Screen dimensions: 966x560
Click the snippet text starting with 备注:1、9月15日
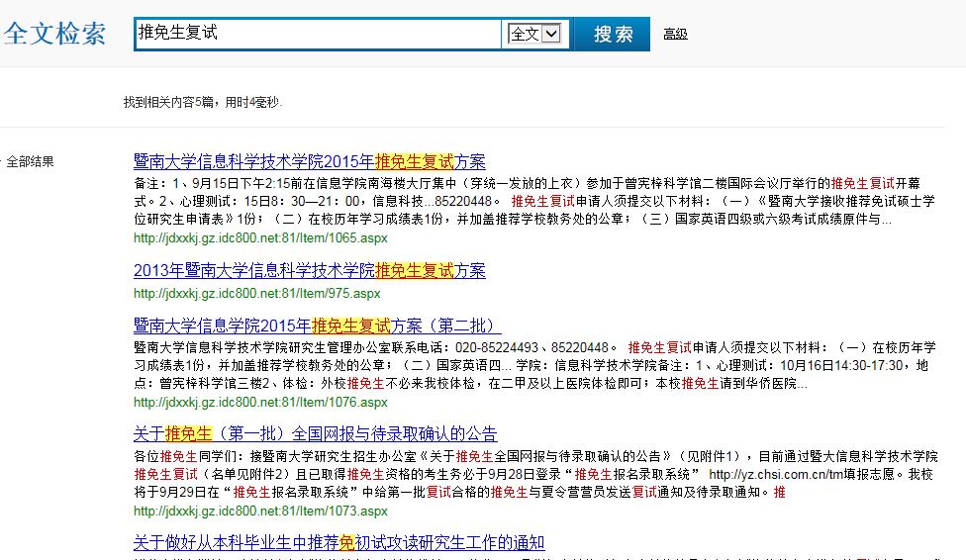tap(534, 201)
